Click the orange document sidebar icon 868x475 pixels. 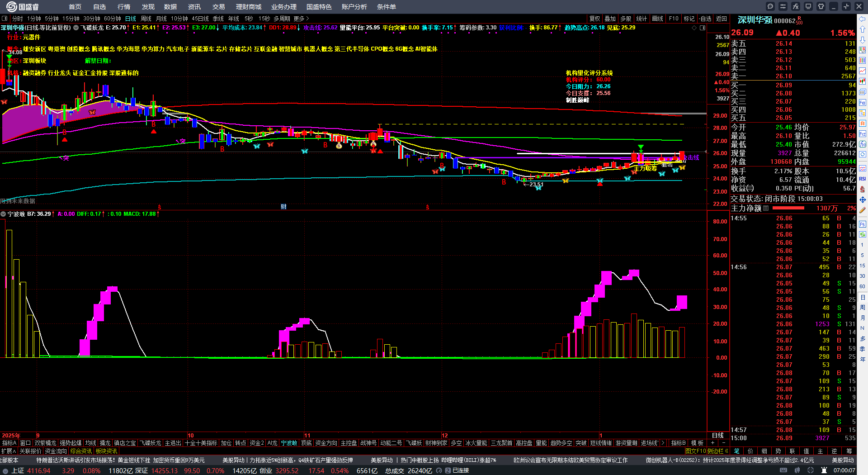[863, 123]
